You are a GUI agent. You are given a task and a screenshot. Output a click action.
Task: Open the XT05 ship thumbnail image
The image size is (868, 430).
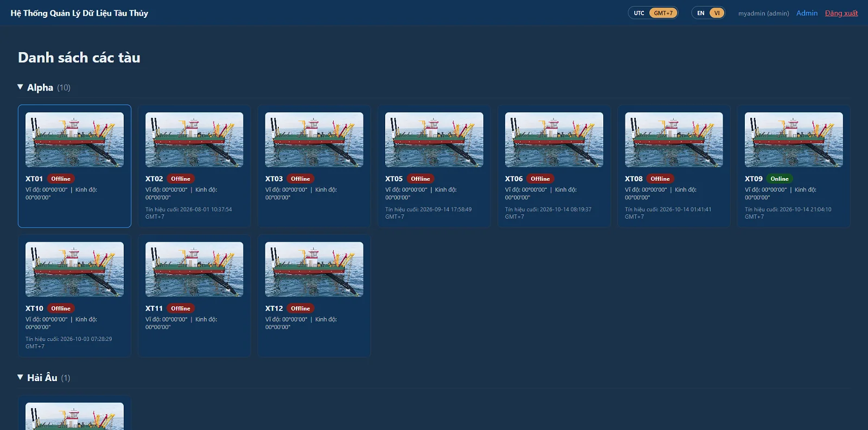coord(434,140)
